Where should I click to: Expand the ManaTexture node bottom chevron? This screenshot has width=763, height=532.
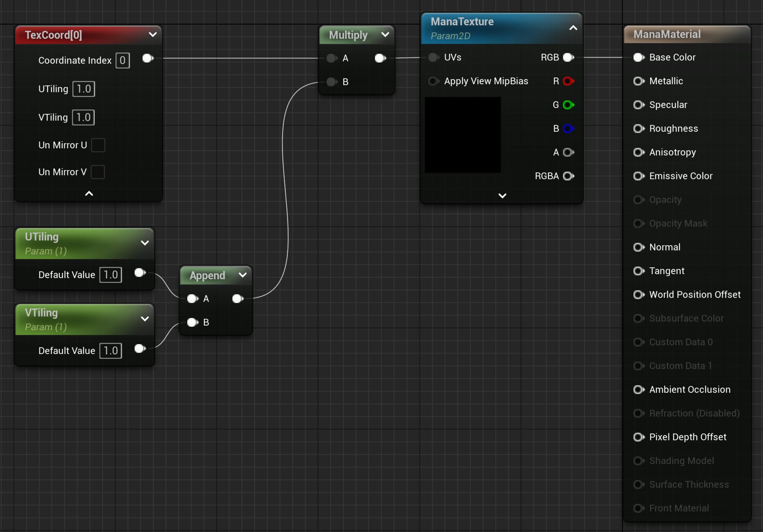(502, 196)
